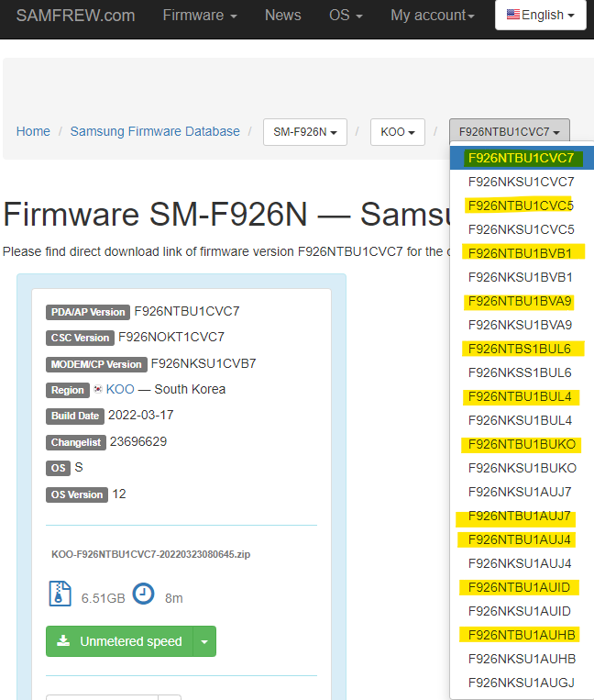The height and width of the screenshot is (700, 594).
Task: Choose firmware F926NTBU1CVC5 from list
Action: (522, 206)
